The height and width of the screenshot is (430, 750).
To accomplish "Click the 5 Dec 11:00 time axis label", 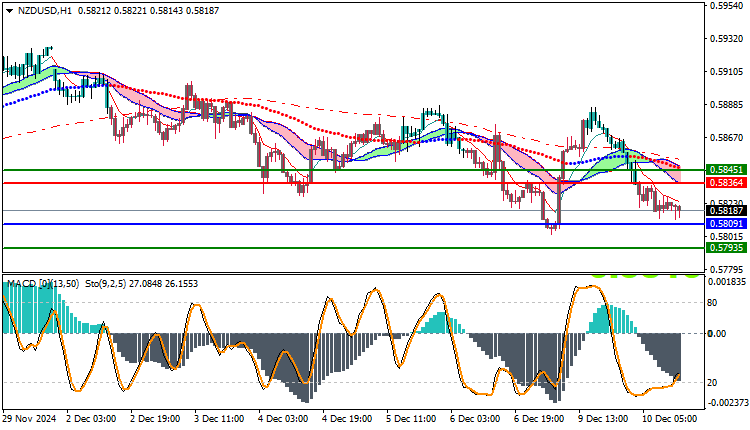I will (411, 419).
